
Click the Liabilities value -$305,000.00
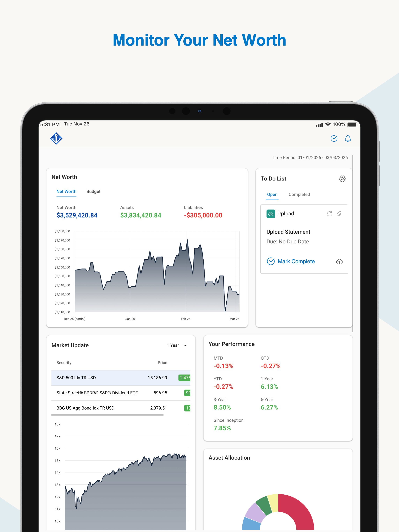[203, 215]
